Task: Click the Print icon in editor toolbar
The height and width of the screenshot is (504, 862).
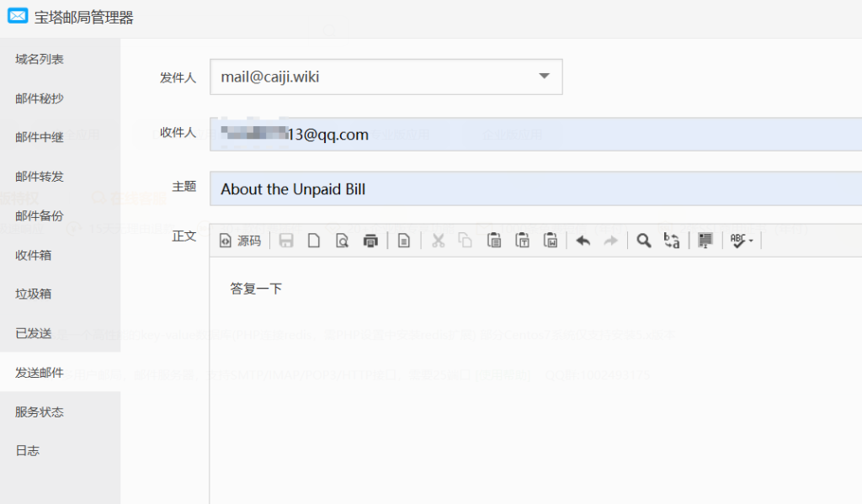Action: pos(370,241)
